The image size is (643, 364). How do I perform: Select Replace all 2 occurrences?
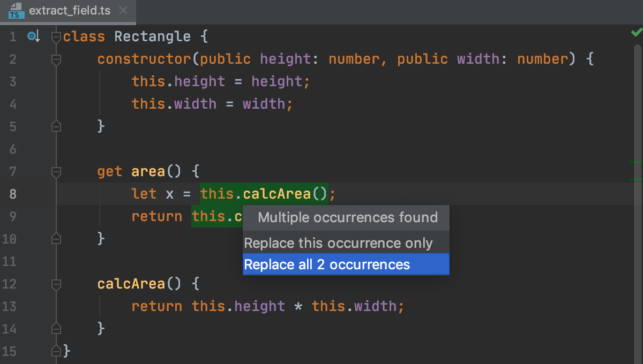[x=326, y=264]
